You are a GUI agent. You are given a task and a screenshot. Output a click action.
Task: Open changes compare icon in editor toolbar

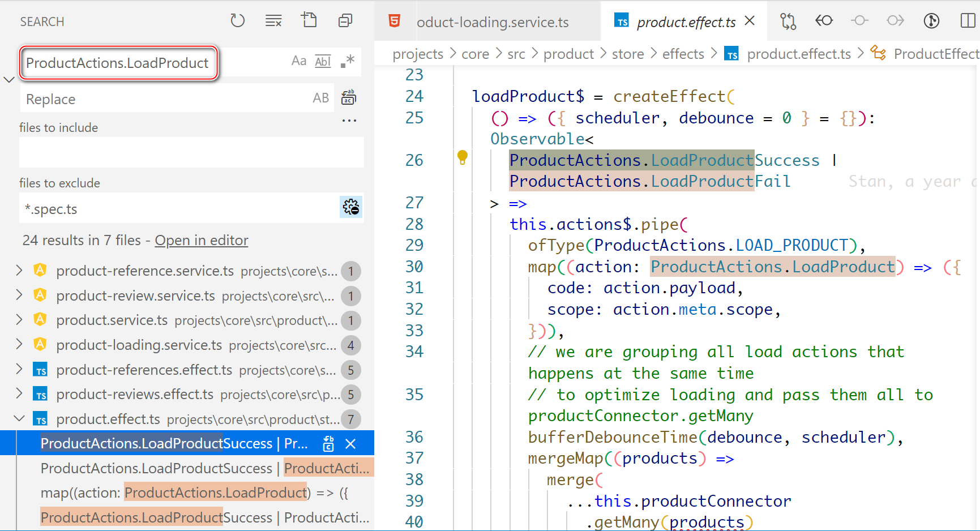(x=788, y=21)
